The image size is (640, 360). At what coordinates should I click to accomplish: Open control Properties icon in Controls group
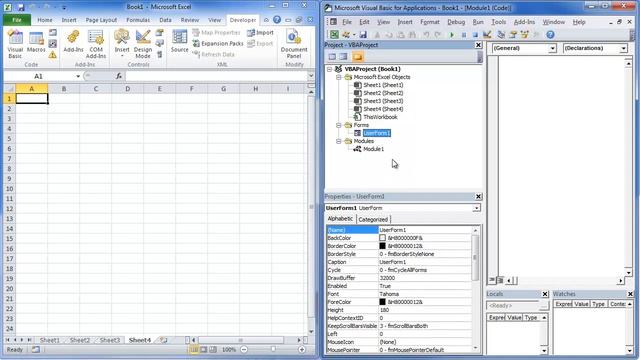(x=160, y=33)
